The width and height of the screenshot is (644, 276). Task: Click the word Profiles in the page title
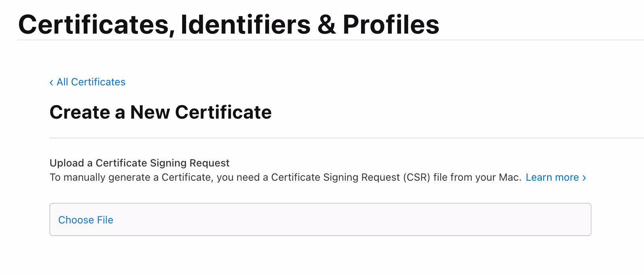coord(391,25)
